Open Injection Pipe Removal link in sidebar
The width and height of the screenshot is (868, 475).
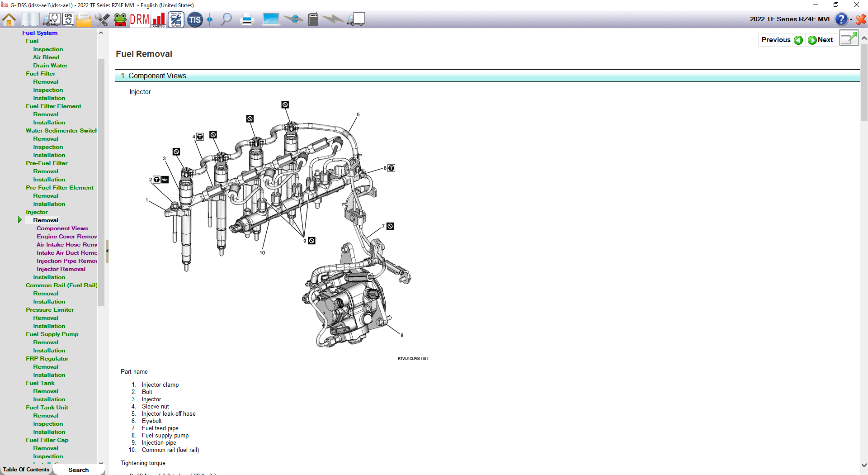pyautogui.click(x=66, y=261)
